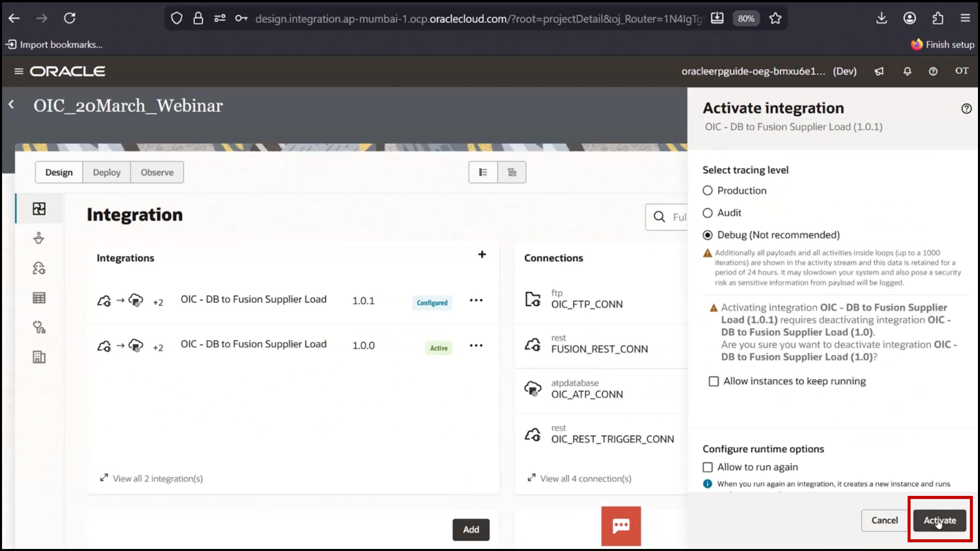Open the table-grid sidebar icon
Viewport: 980px width, 551px height.
[x=39, y=298]
